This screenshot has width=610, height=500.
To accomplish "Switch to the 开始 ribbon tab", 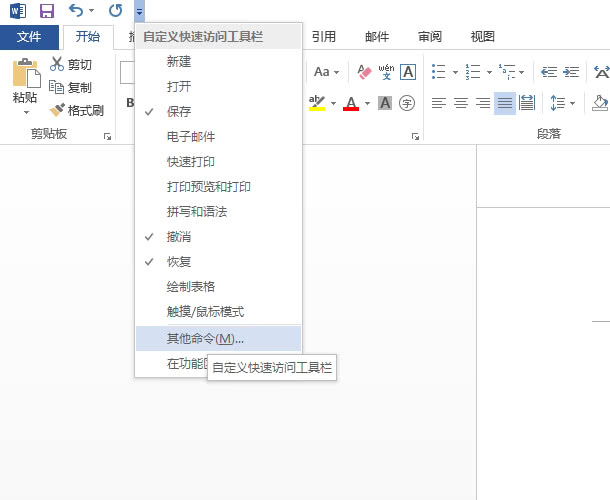I will 88,37.
